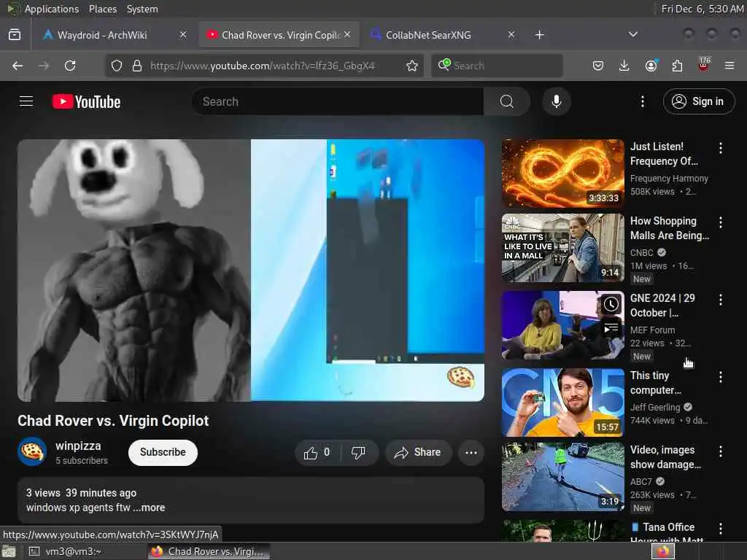The height and width of the screenshot is (560, 747).
Task: Click the show desktop icon in taskbar
Action: point(9,551)
